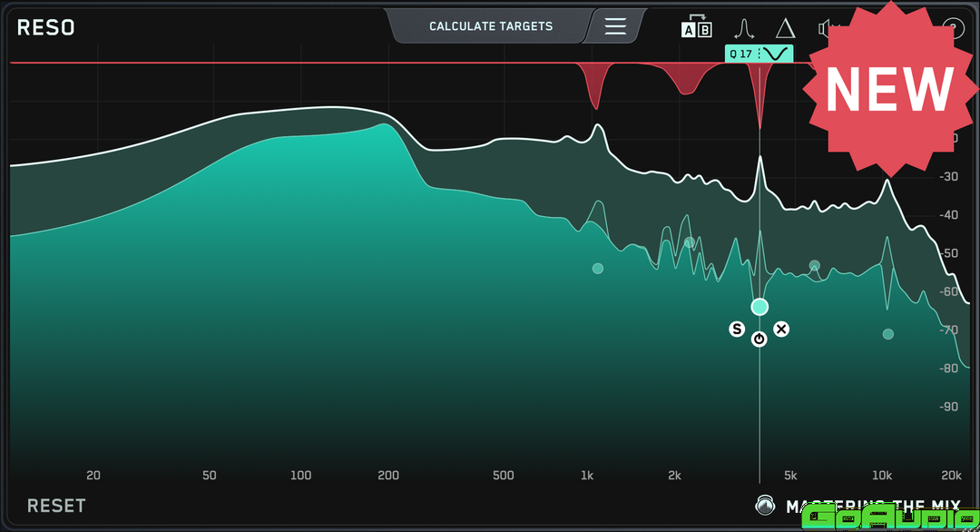Click the -50 dB scale label
980x532 pixels.
tap(949, 253)
